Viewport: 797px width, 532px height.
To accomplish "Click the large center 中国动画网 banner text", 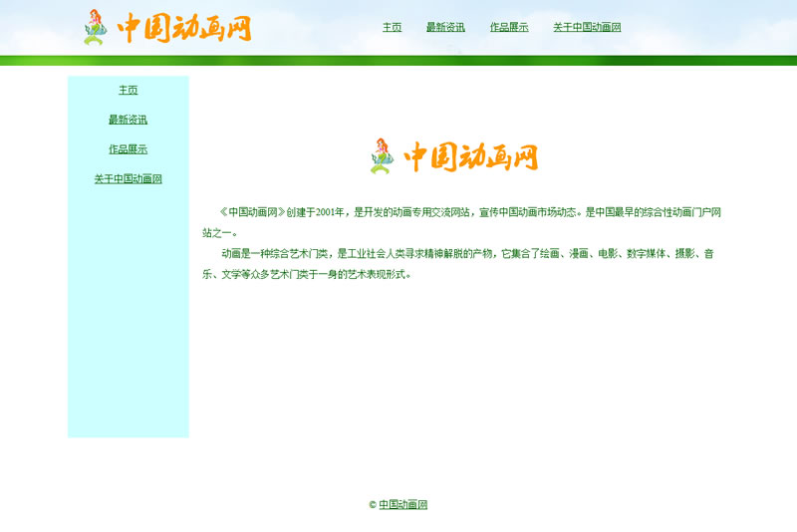I will [470, 156].
